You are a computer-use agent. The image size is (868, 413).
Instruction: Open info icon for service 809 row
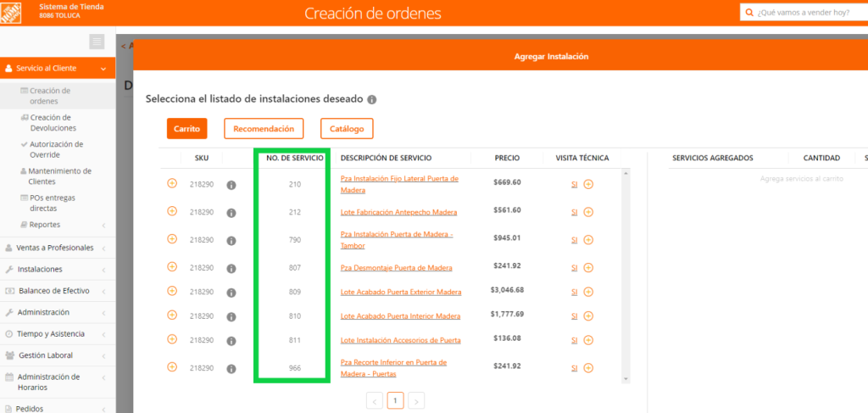click(x=231, y=293)
